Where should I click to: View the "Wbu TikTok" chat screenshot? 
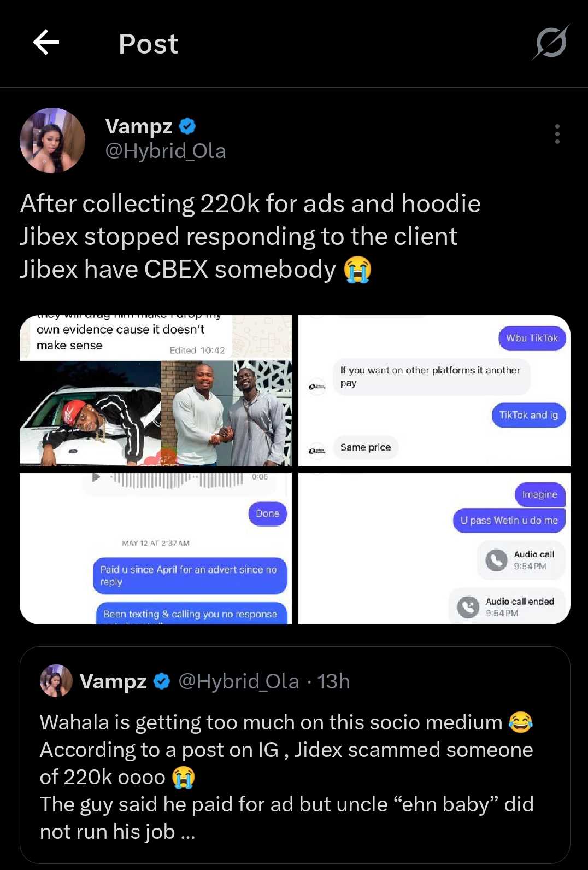pyautogui.click(x=434, y=390)
